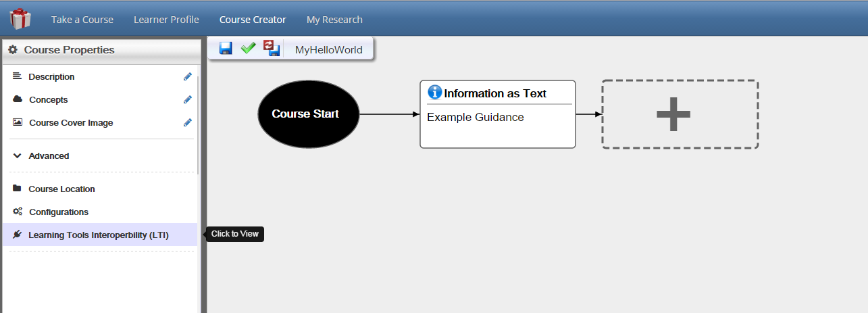Switch to My Research tab
The height and width of the screenshot is (313, 868).
pyautogui.click(x=334, y=20)
